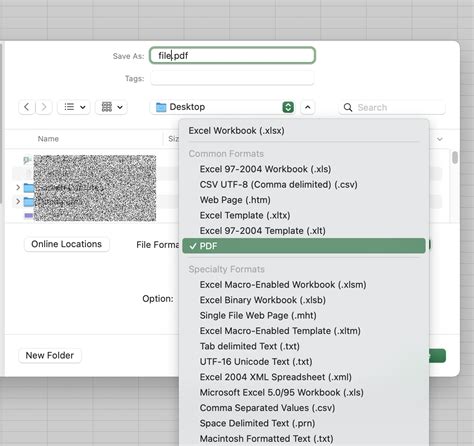Sort by the Name column header
The width and height of the screenshot is (474, 446).
click(48, 139)
